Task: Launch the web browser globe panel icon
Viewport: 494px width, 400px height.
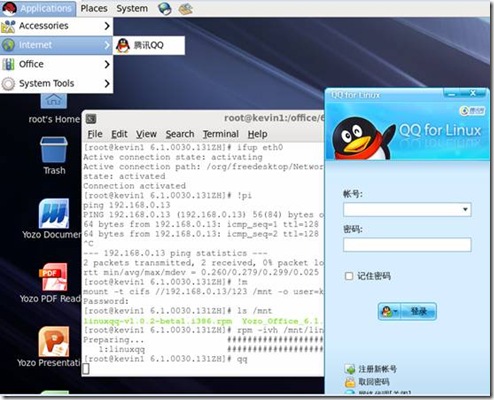Action: point(165,9)
